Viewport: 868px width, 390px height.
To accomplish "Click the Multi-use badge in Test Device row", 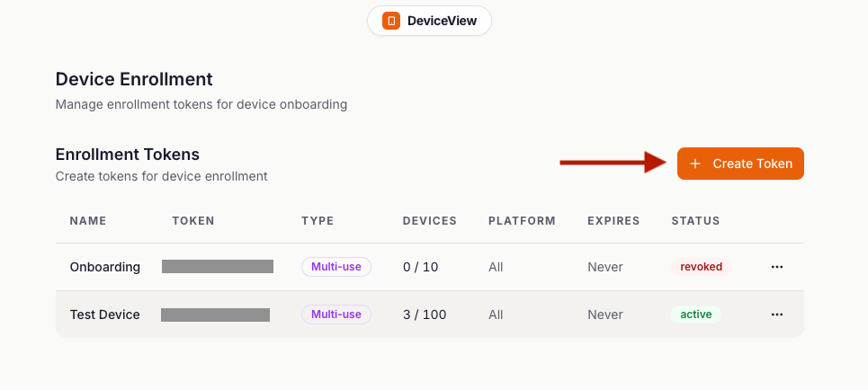I will tap(336, 315).
